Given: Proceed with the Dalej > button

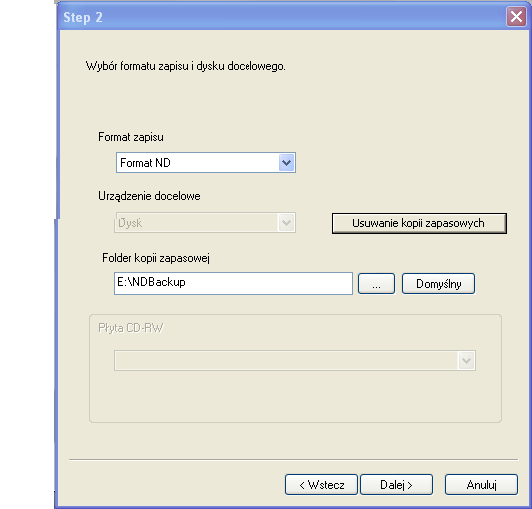Looking at the screenshot, I should 396,485.
